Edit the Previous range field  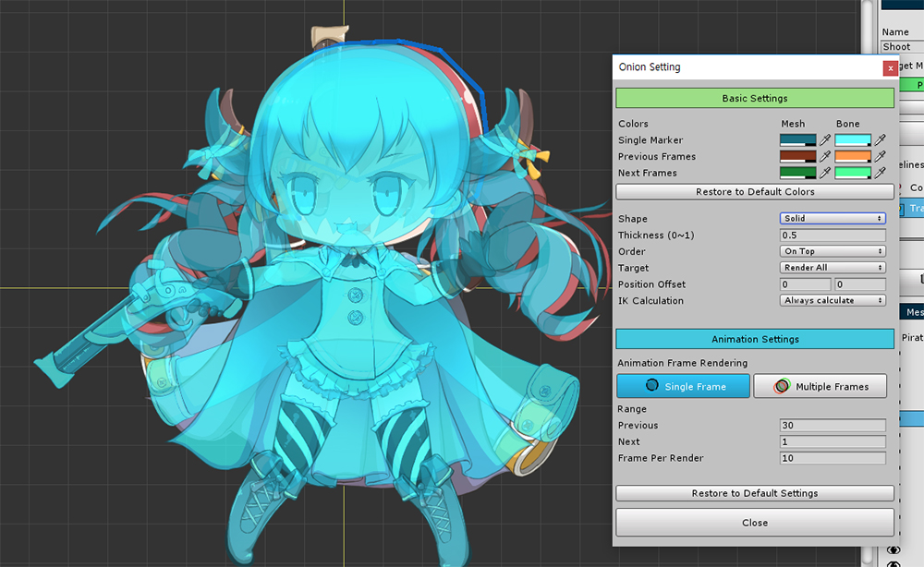point(833,425)
